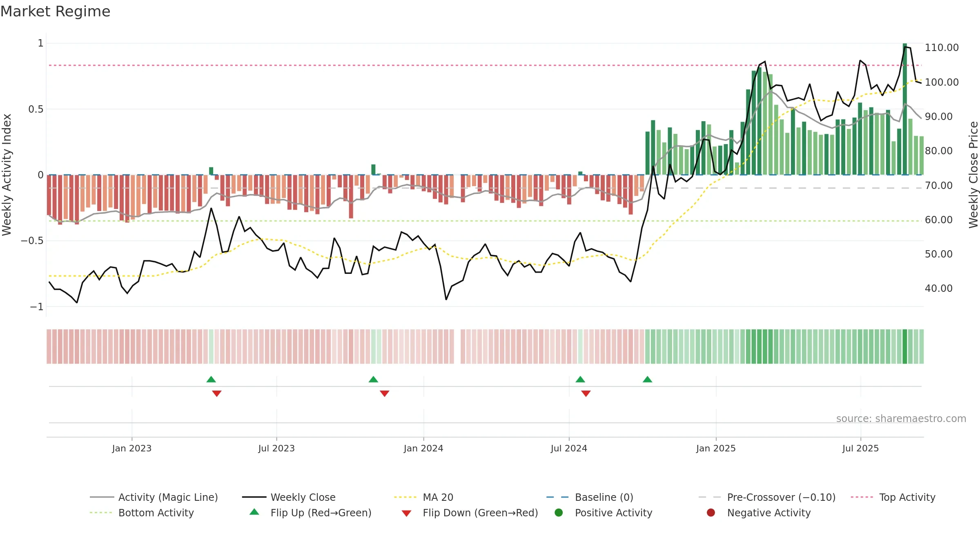Click the Weekly Close Price axis title
Screen dimensions: 980x551
[x=973, y=175]
